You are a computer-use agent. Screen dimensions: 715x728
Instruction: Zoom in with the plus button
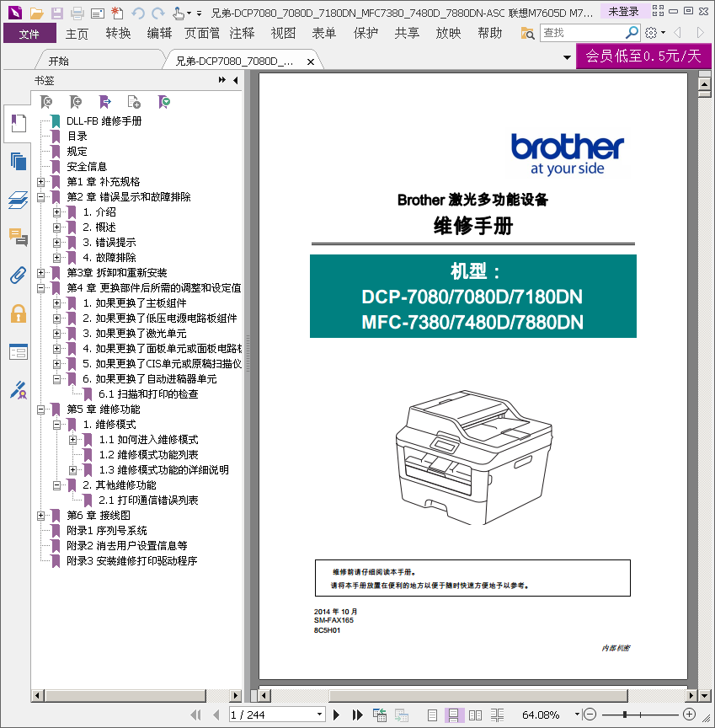[690, 714]
